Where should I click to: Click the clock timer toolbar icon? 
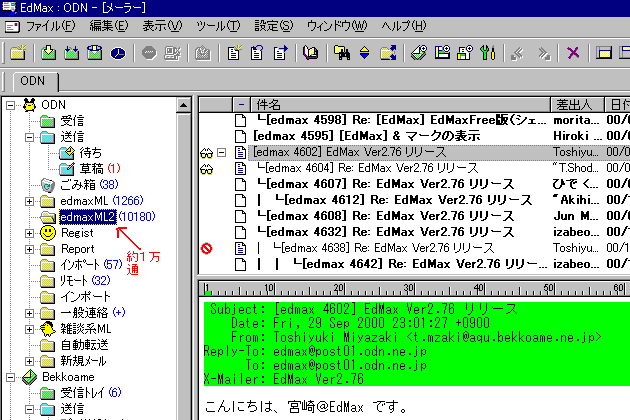tap(118, 53)
